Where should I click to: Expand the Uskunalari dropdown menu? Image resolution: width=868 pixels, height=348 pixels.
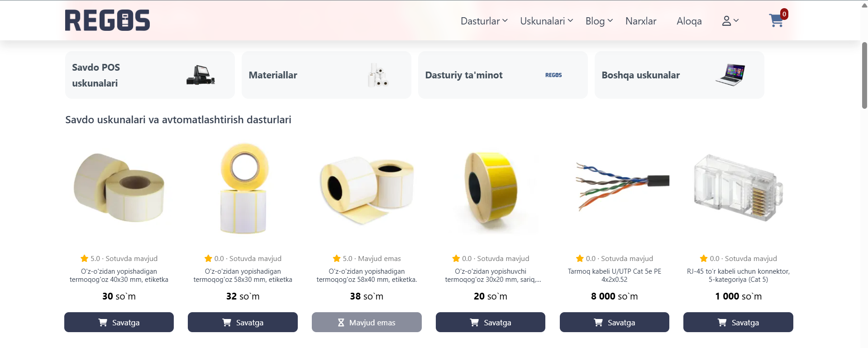click(x=546, y=21)
